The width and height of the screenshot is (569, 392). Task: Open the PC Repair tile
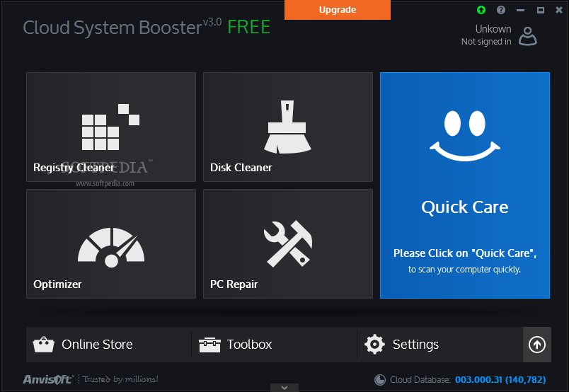point(288,243)
